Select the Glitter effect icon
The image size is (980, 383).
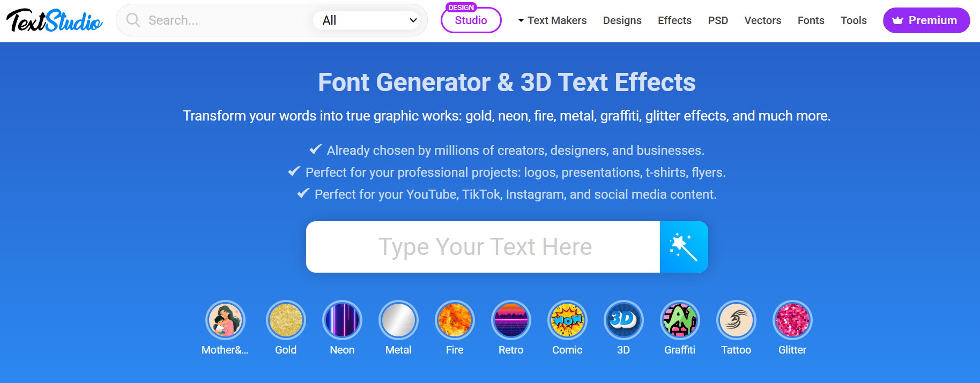[x=792, y=320]
